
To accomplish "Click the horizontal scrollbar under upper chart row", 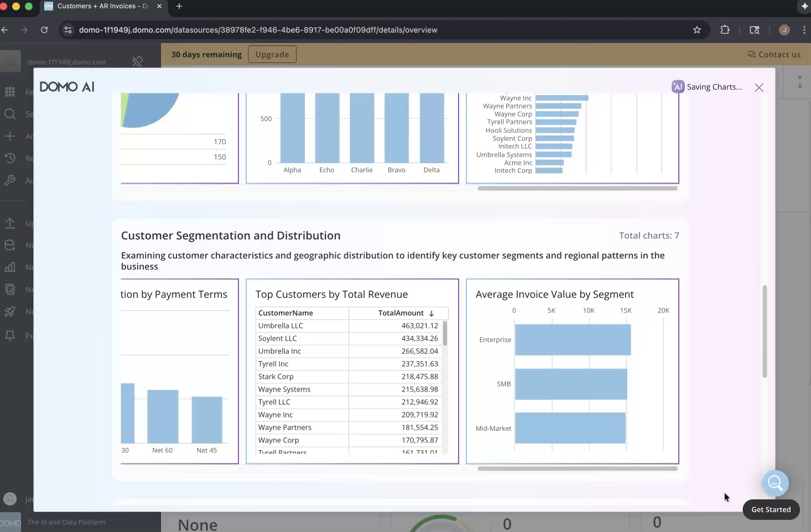I will (x=578, y=188).
